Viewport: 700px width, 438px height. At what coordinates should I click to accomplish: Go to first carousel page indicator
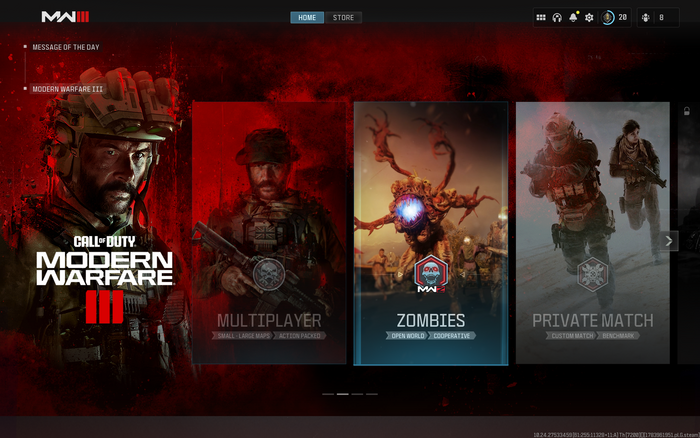[328, 394]
